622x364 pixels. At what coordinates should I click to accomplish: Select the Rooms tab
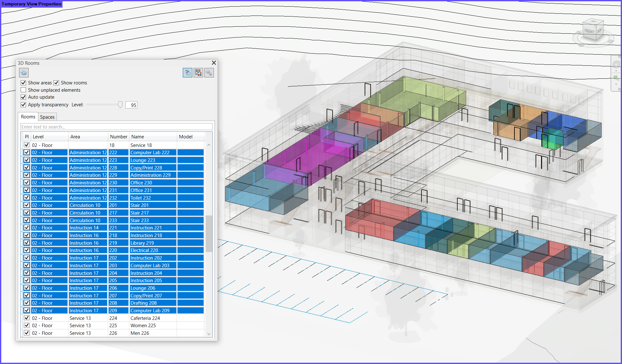(28, 117)
